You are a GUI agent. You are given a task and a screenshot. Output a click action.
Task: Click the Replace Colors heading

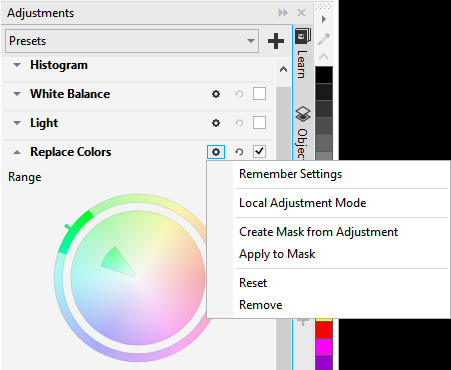pyautogui.click(x=71, y=152)
